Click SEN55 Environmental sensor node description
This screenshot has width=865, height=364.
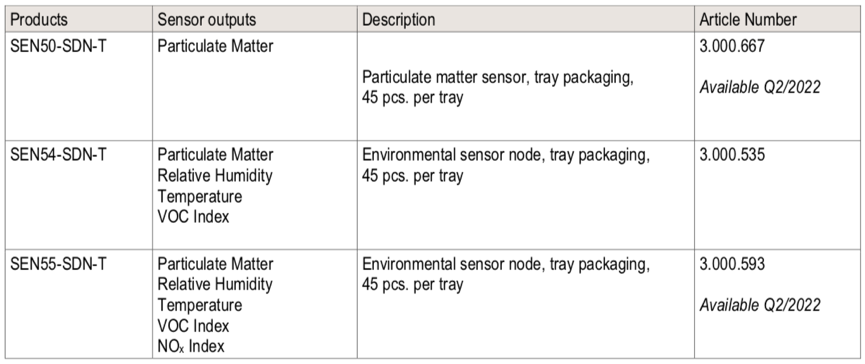pos(505,274)
